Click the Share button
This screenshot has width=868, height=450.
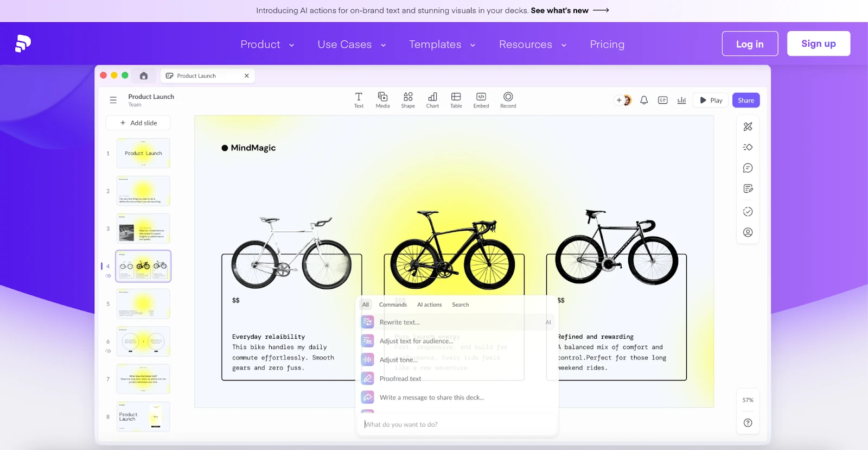[x=746, y=100]
